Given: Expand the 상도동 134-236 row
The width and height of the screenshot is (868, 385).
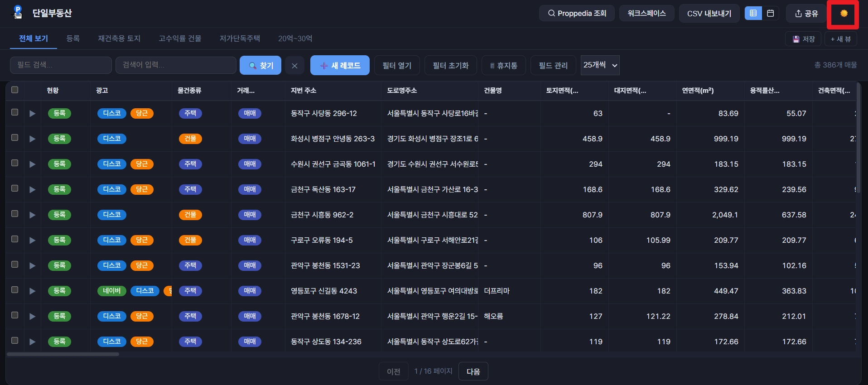Looking at the screenshot, I should [x=32, y=342].
